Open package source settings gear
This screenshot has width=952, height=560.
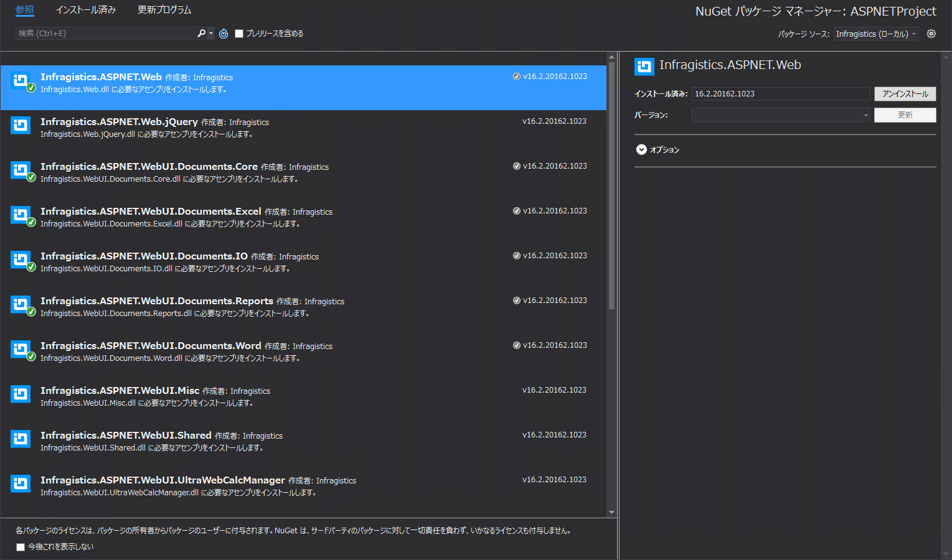point(931,34)
